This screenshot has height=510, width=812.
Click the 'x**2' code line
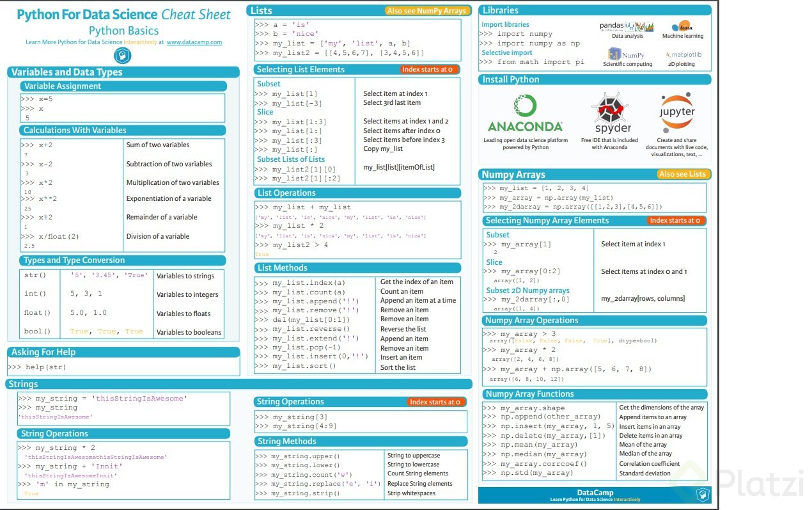click(x=39, y=199)
